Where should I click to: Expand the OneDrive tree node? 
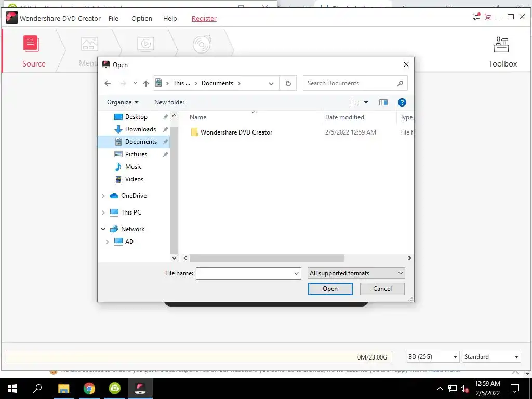coord(103,196)
